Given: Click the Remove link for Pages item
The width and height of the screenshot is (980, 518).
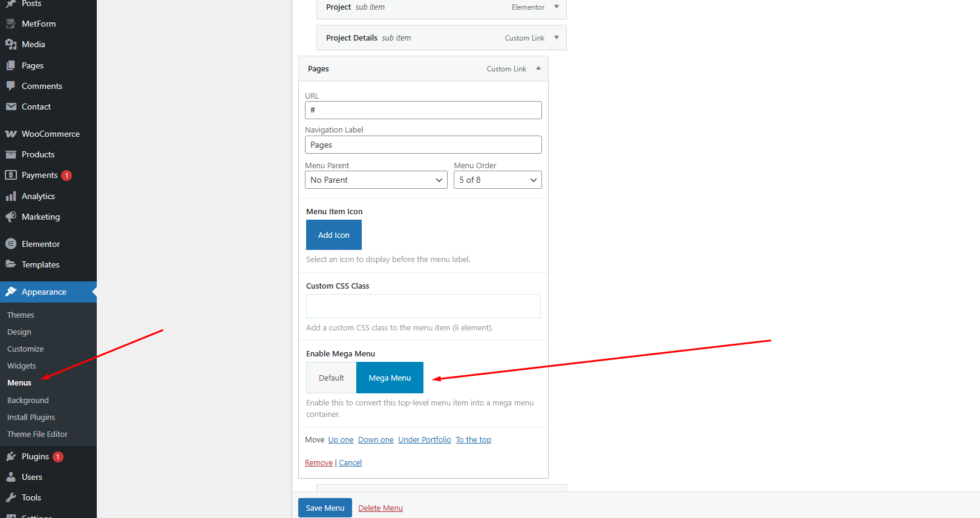Looking at the screenshot, I should coord(319,462).
